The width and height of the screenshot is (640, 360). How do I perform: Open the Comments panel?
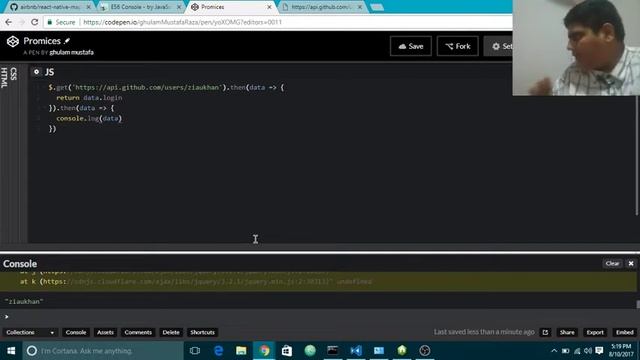coord(138,332)
